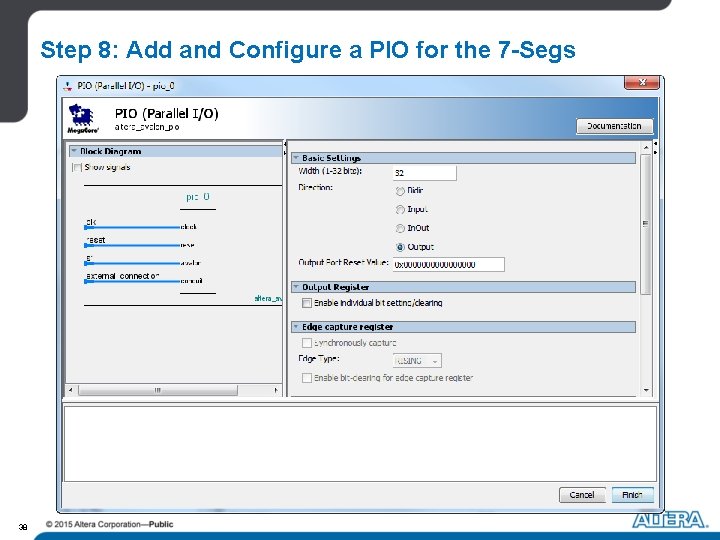Click the Output Port Reset Value field
720x540 pixels.
449,264
